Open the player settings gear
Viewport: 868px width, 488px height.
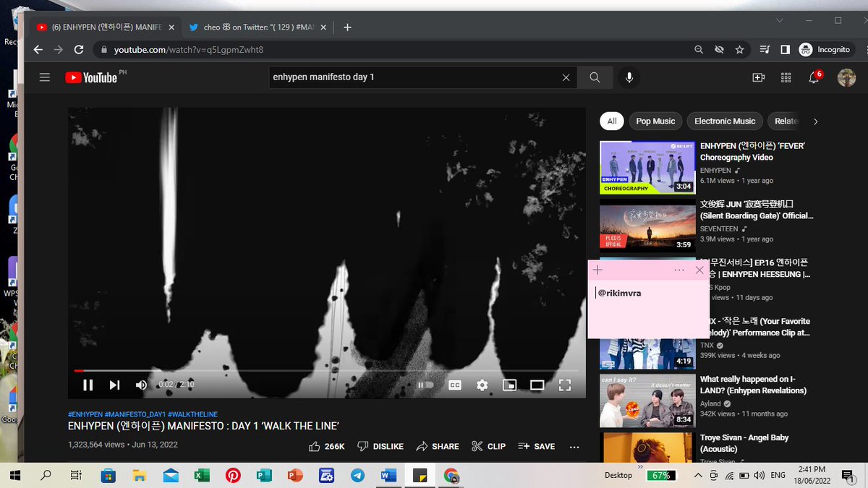coord(482,385)
